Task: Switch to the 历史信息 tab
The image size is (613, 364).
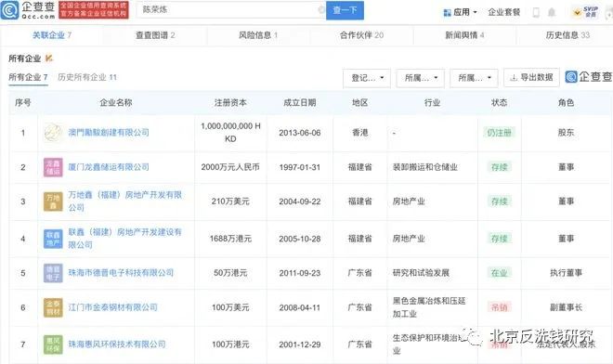Action: [567, 35]
